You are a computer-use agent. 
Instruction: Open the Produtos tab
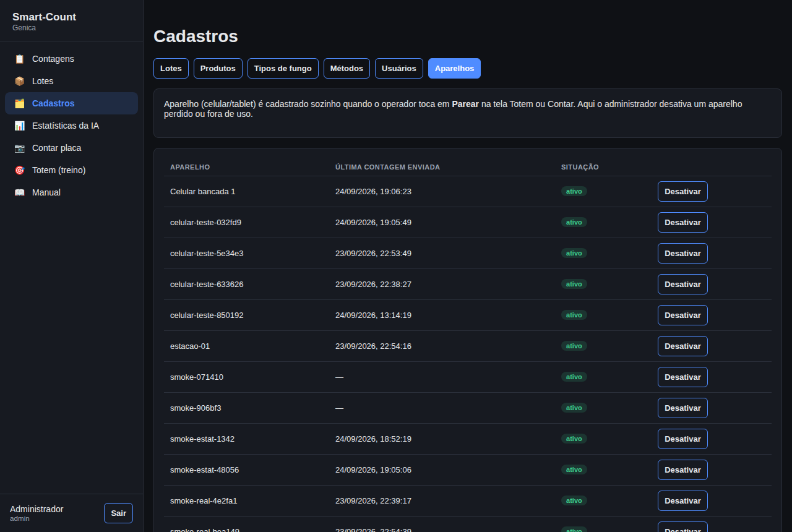(x=218, y=69)
